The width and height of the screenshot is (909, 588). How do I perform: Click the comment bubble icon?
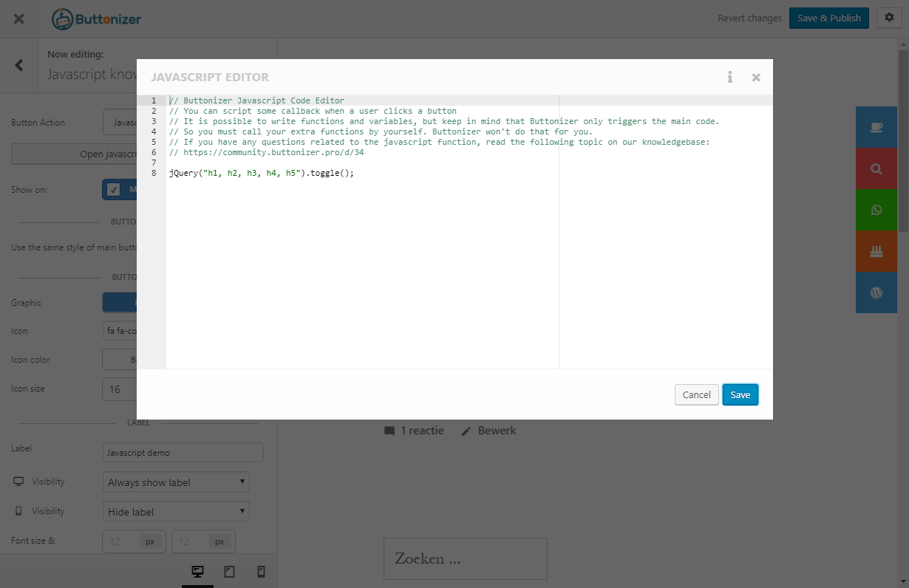coord(389,431)
